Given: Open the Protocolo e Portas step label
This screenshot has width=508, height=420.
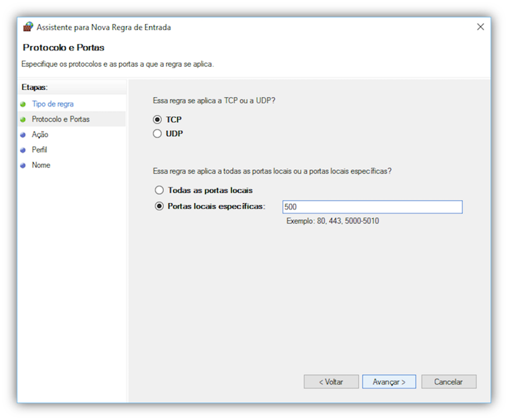Looking at the screenshot, I should click(x=60, y=120).
